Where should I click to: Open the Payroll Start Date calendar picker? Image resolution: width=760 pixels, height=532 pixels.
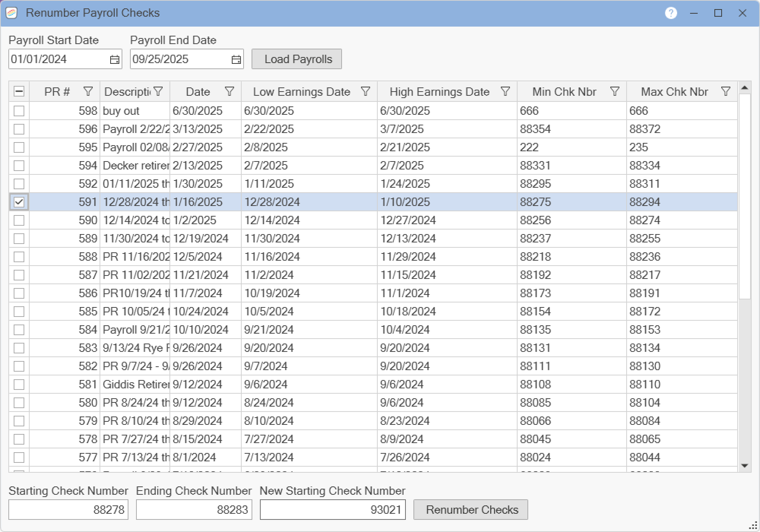tap(114, 60)
